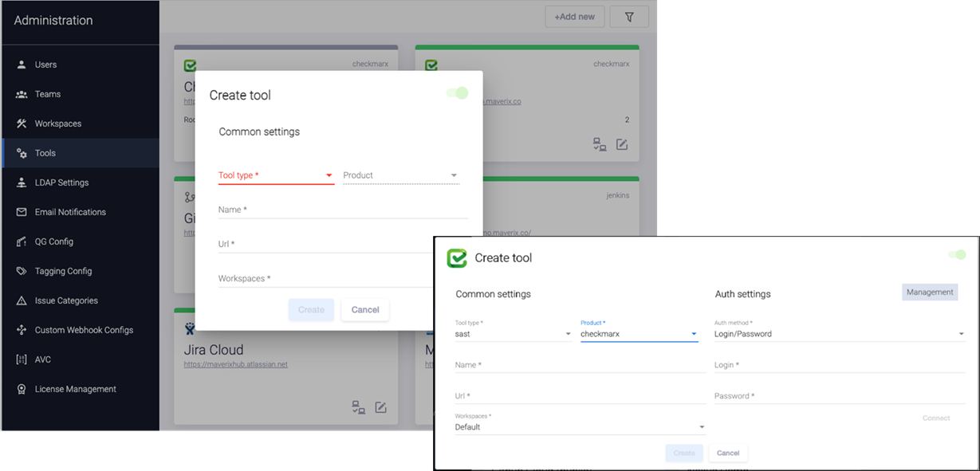Toggle the enable switch in large Create tool dialog
The width and height of the screenshot is (980, 471).
[x=957, y=255]
